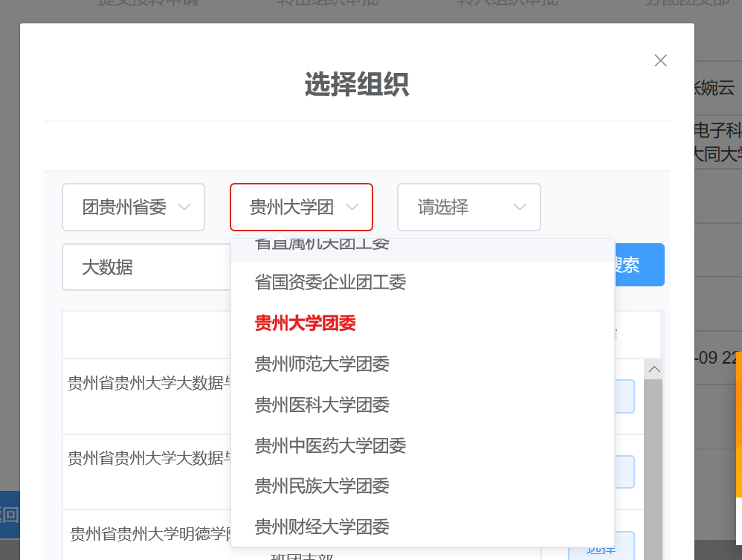Choose 贵州大学团委 highlighted option

point(306,324)
